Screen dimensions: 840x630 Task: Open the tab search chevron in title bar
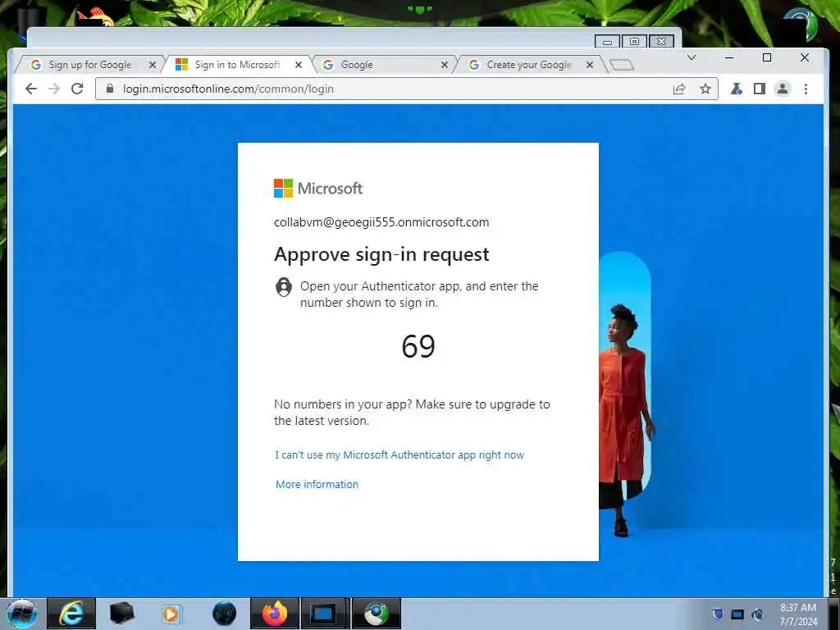692,57
